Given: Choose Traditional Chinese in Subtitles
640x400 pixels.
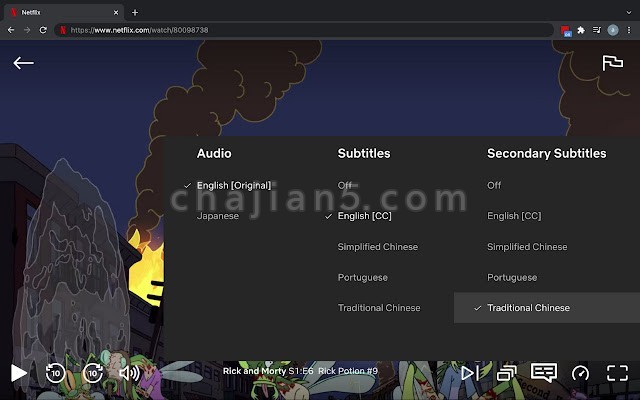Looking at the screenshot, I should coord(379,308).
